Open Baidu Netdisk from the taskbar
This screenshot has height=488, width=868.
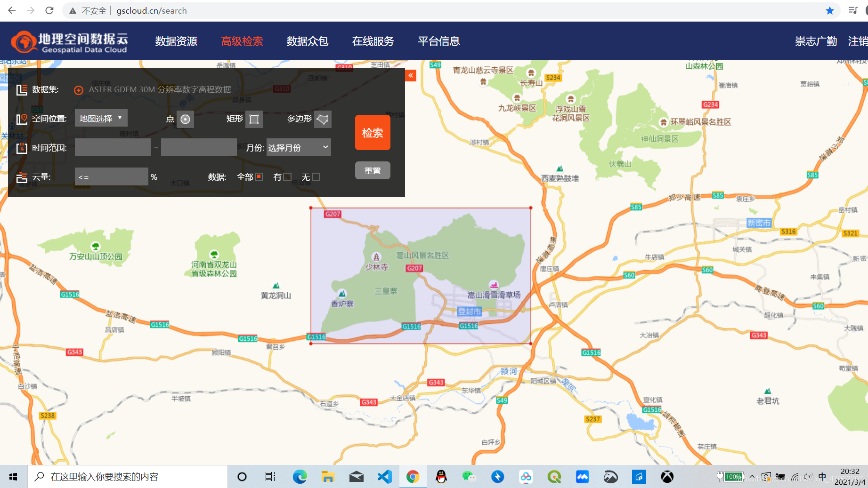(526, 477)
